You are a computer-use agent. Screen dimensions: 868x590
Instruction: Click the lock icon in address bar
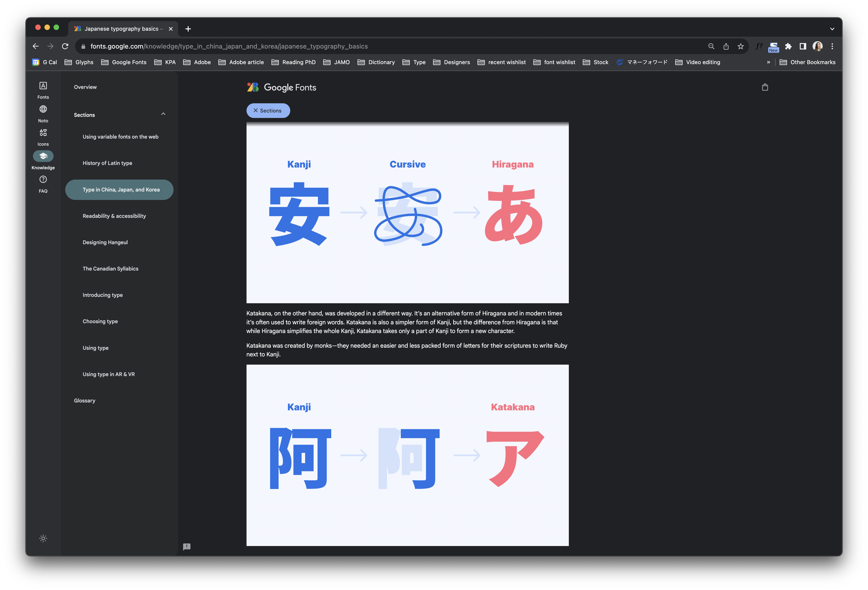point(83,46)
